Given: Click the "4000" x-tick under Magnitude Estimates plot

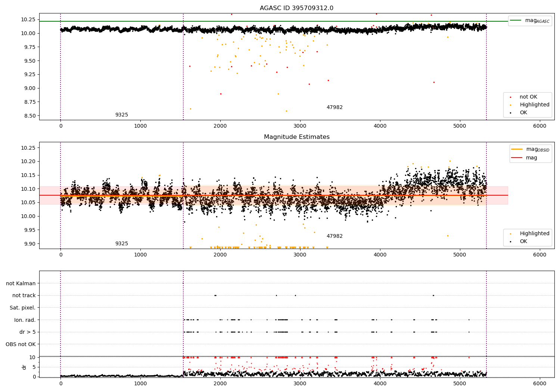Looking at the screenshot, I should click(380, 255).
